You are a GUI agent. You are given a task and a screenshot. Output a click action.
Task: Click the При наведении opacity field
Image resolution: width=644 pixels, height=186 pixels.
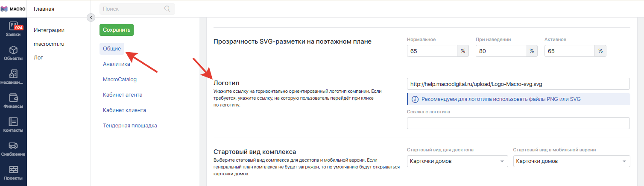point(501,51)
